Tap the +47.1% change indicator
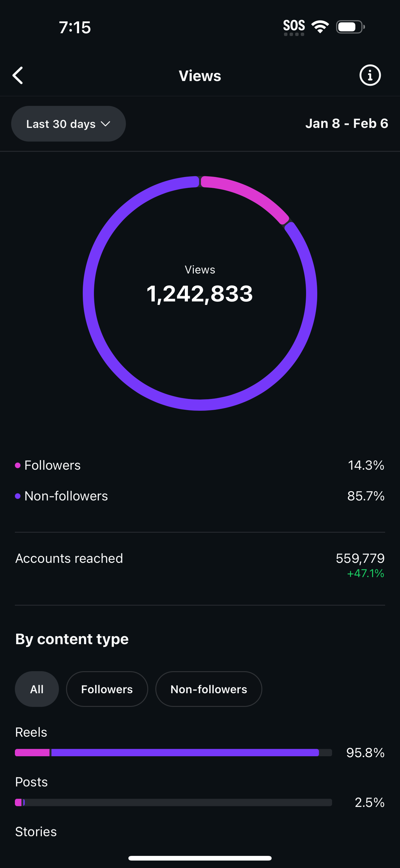 click(x=365, y=573)
